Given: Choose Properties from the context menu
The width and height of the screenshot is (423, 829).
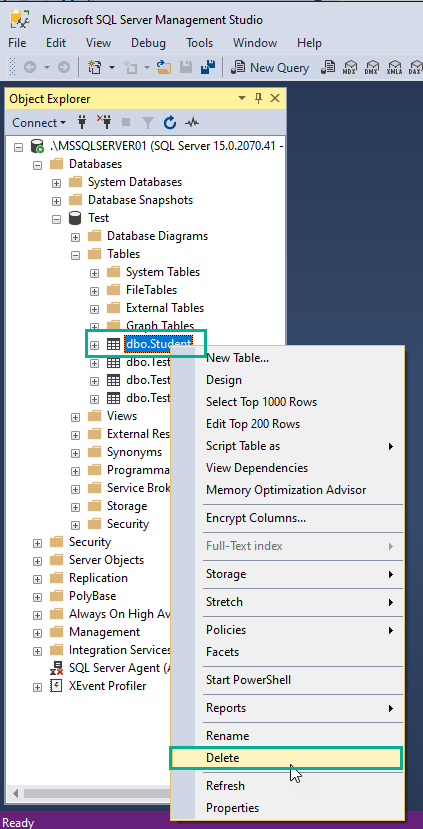Looking at the screenshot, I should tap(287, 808).
